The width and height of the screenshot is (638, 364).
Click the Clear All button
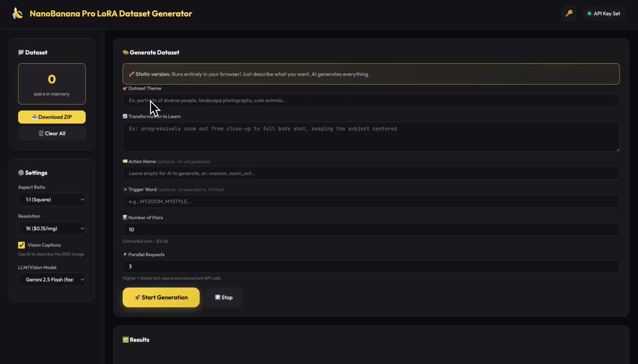pos(52,133)
